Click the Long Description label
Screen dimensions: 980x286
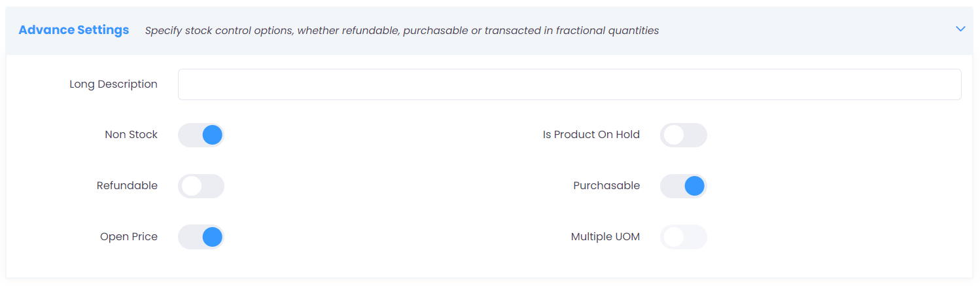coord(113,84)
